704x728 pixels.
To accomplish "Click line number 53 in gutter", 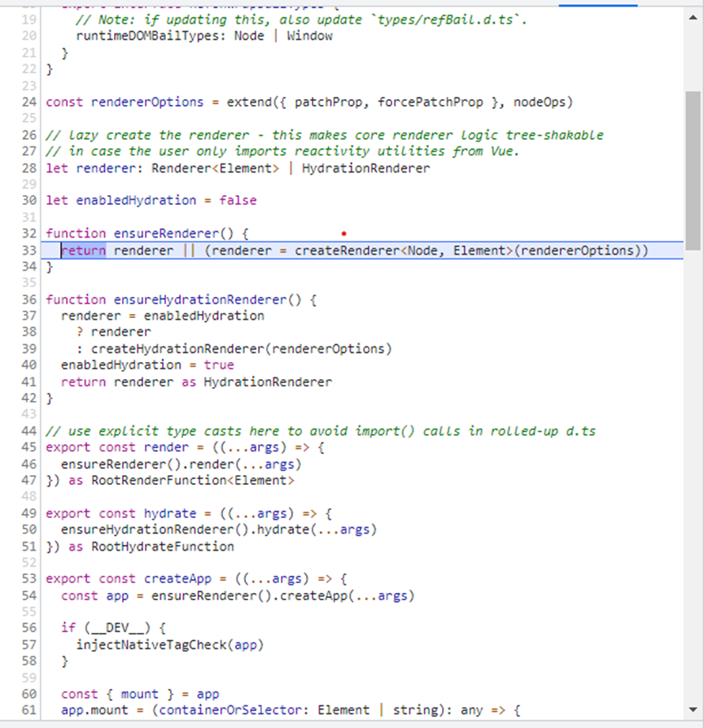I will point(28,578).
